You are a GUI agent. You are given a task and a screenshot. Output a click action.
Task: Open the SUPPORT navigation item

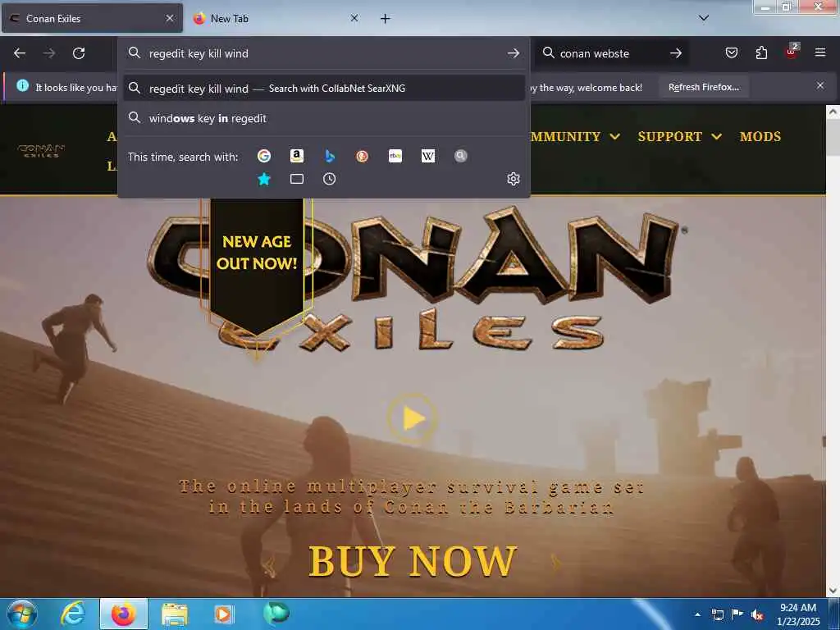pos(669,137)
